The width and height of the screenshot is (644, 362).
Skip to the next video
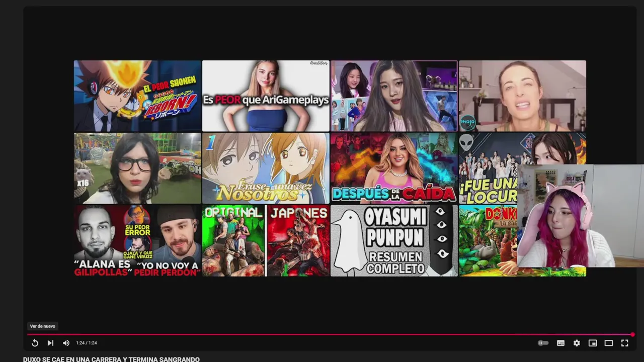point(50,343)
